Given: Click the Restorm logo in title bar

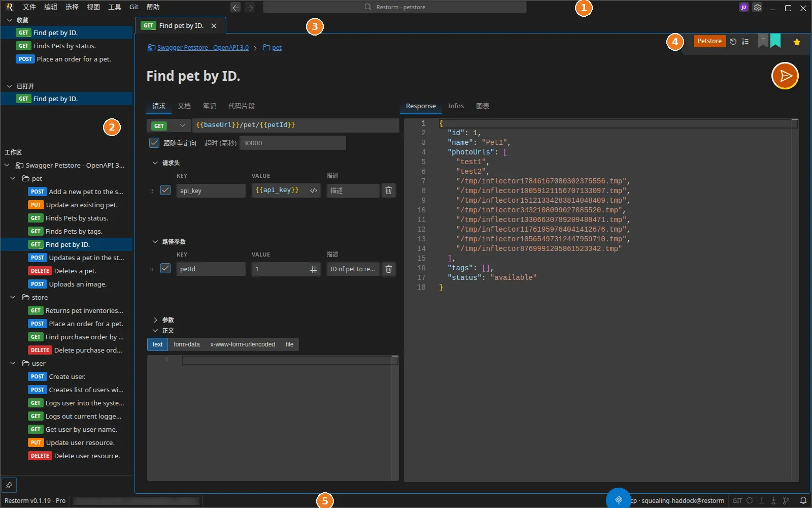Looking at the screenshot, I should click(10, 7).
